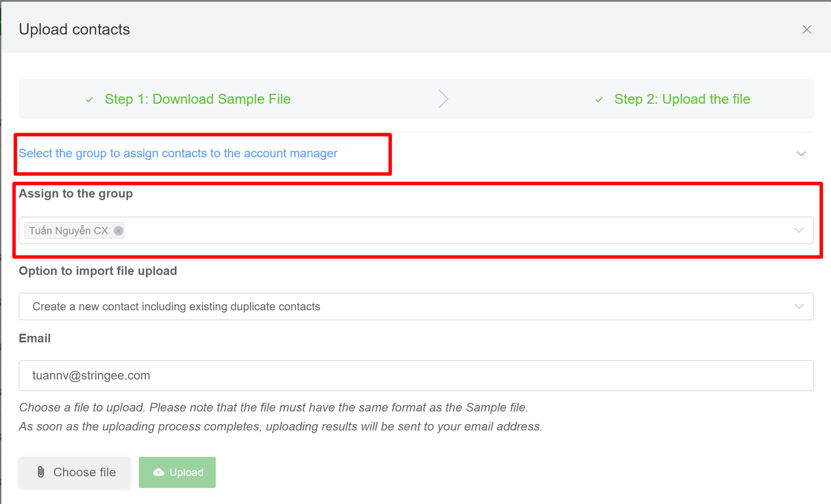The image size is (831, 504).
Task: Click the paperclip icon on Choose file
Action: 41,472
